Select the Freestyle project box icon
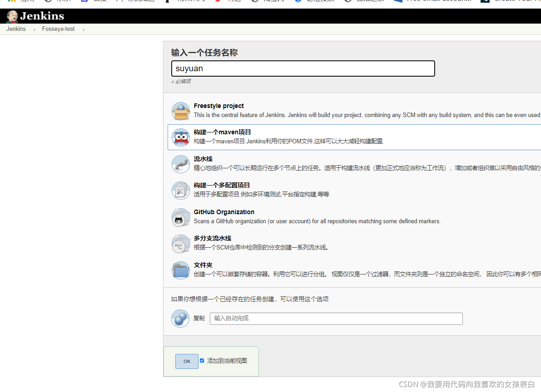 click(x=181, y=111)
